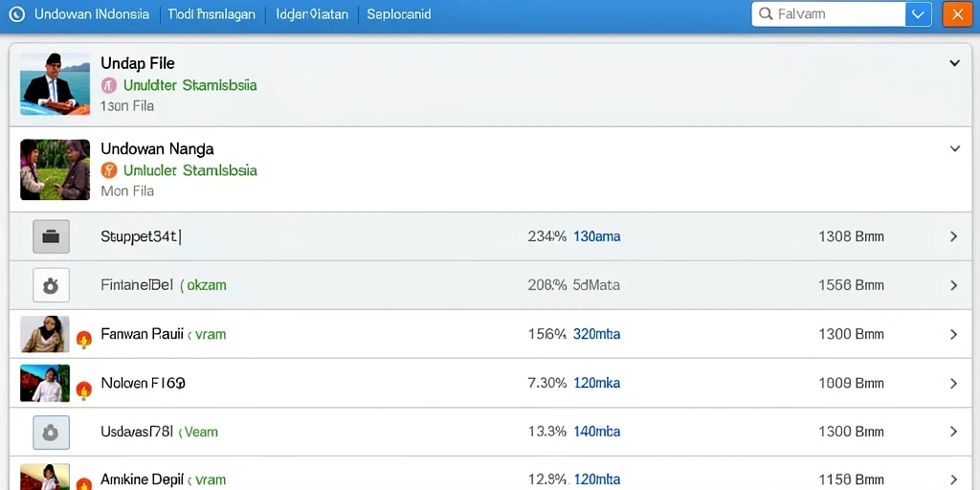Click the orange status icon under Undowan Nanga
This screenshot has height=490, width=980.
point(109,170)
